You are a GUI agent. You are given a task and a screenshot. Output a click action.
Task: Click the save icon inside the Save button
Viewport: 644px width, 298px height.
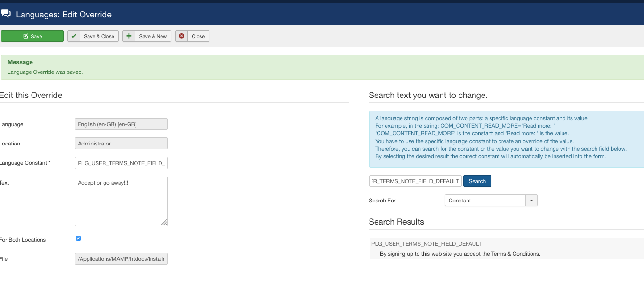click(x=26, y=36)
